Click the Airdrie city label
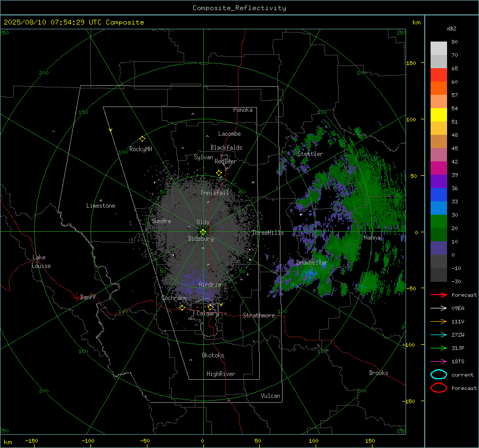Screen dimensions: 479x448 tap(210, 284)
